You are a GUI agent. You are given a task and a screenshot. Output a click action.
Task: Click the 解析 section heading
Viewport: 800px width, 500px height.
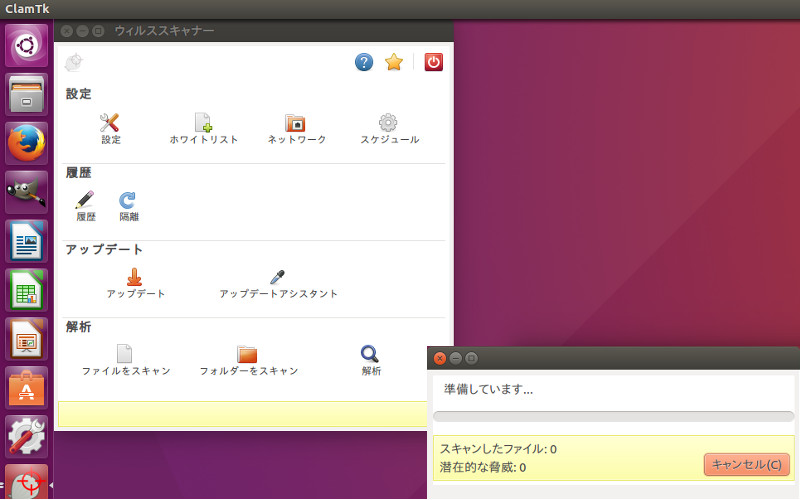tap(78, 327)
